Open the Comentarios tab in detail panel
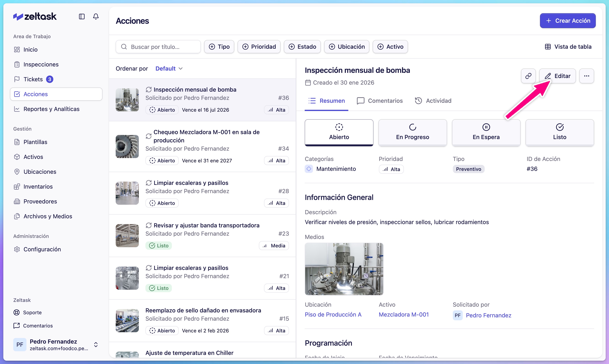The width and height of the screenshot is (609, 364). point(380,101)
